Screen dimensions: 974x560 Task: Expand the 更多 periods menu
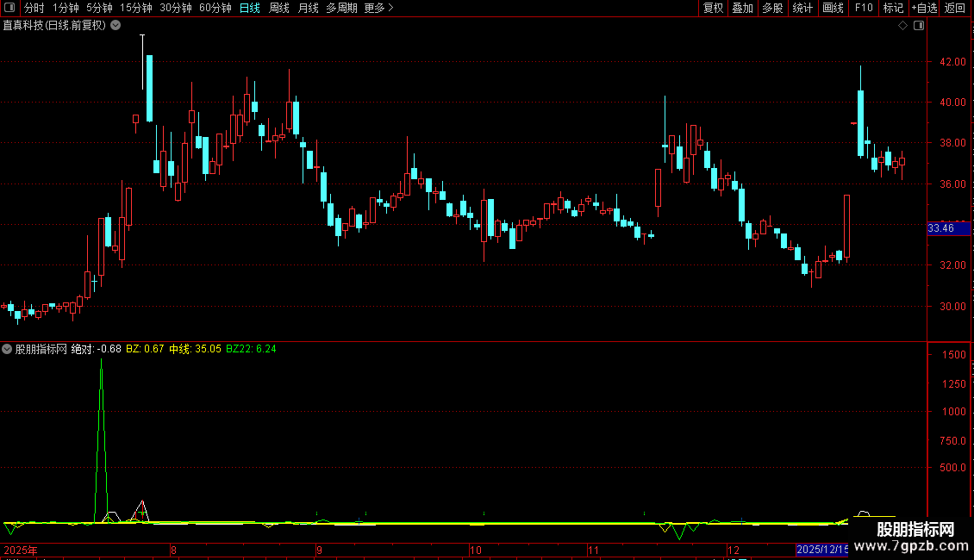[378, 8]
